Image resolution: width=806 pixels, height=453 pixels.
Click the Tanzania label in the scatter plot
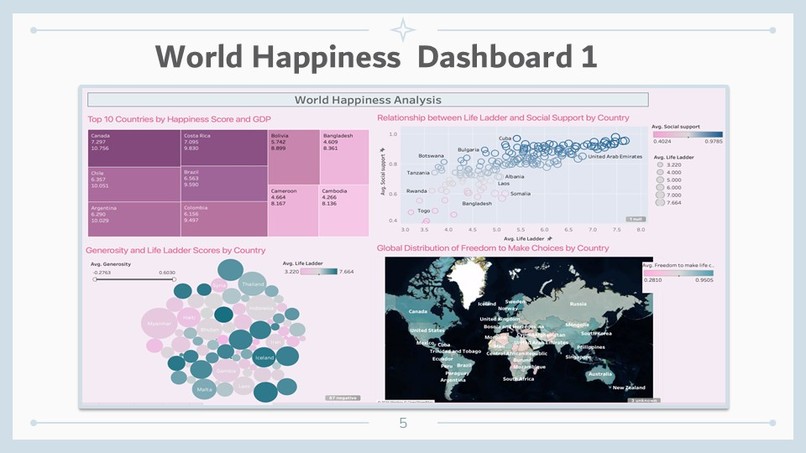418,173
